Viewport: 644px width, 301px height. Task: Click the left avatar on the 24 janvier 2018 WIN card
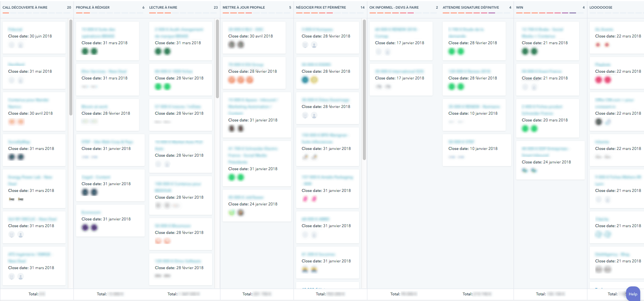(x=525, y=171)
